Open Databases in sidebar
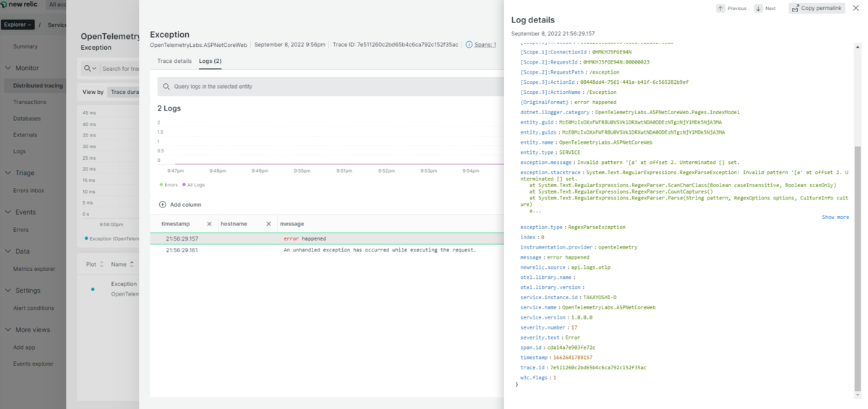This screenshot has height=409, width=868. pyautogui.click(x=27, y=119)
